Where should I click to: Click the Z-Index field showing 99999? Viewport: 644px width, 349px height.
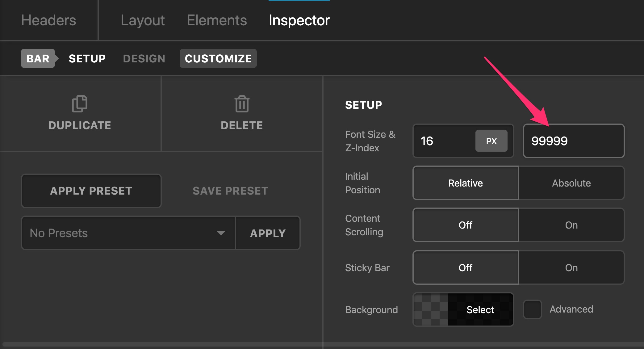[x=574, y=141]
